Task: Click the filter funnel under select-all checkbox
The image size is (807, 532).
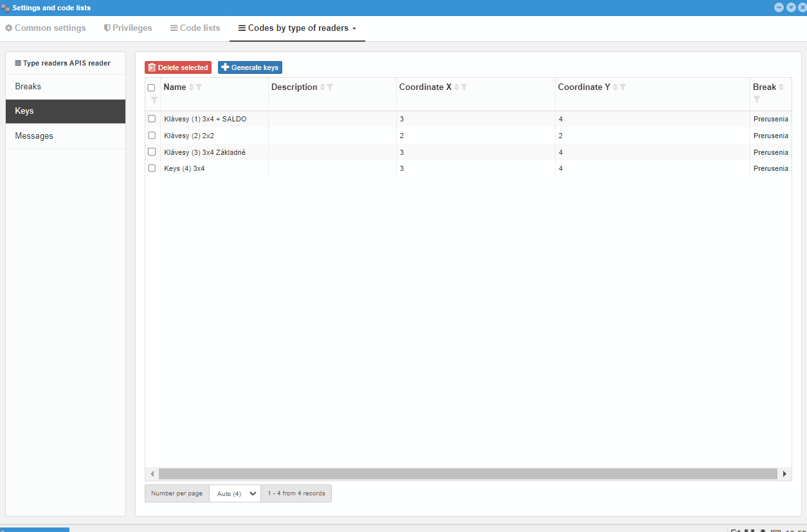Action: 154,100
